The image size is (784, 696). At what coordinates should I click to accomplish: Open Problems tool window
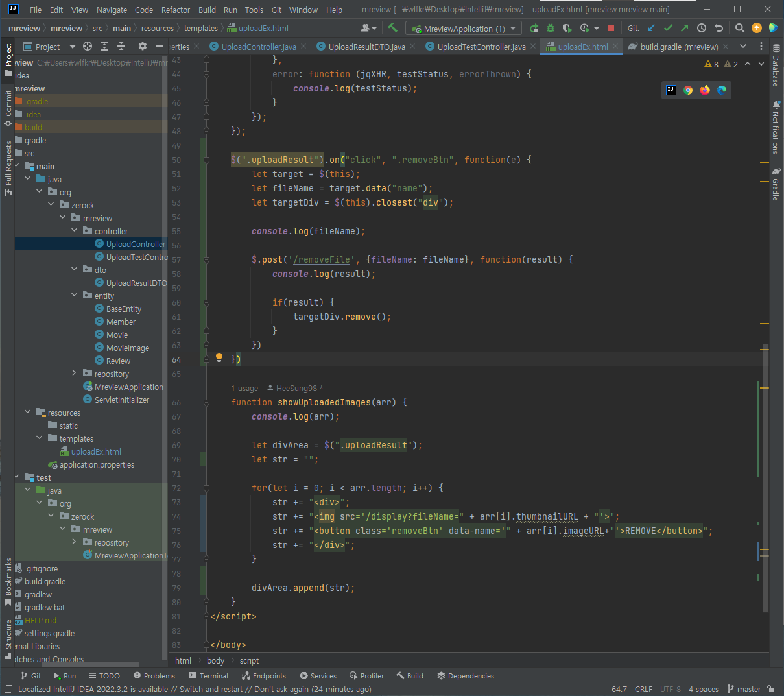(154, 676)
